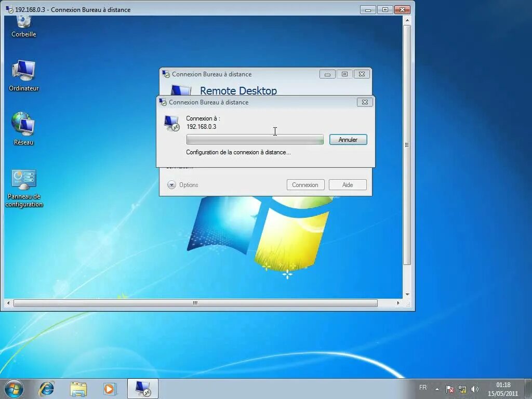532x399 pixels.
Task: Cancel the connection with Annuler
Action: 348,139
